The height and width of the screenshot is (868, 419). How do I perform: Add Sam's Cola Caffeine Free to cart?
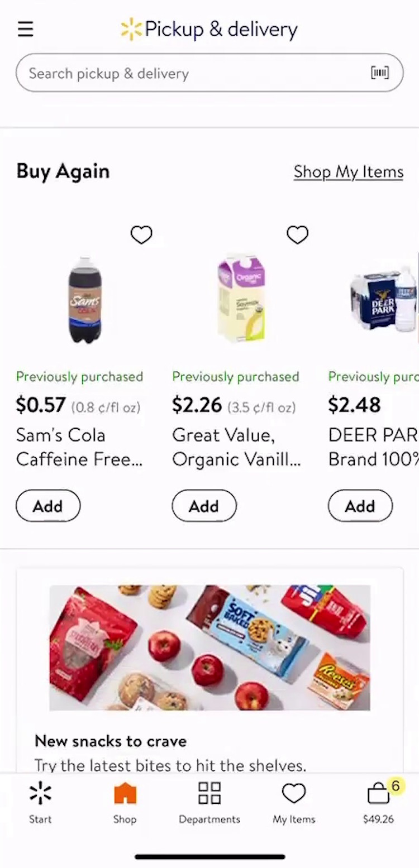tap(48, 506)
